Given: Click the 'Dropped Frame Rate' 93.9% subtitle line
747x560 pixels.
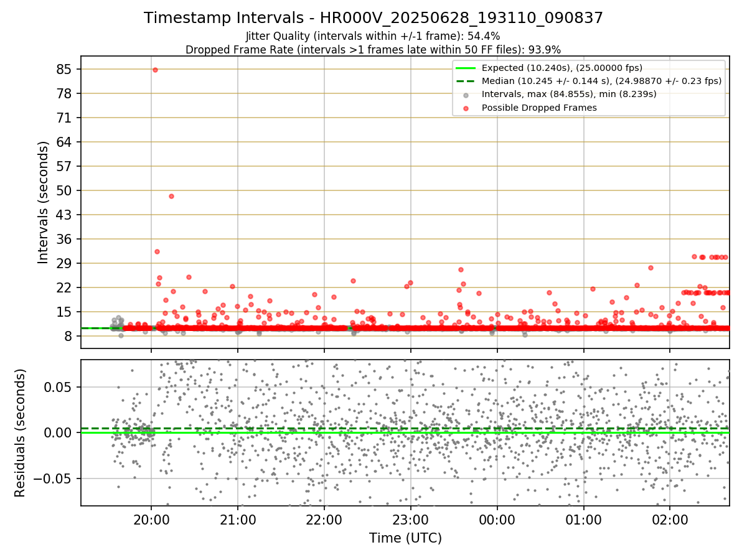Looking at the screenshot, I should [374, 50].
